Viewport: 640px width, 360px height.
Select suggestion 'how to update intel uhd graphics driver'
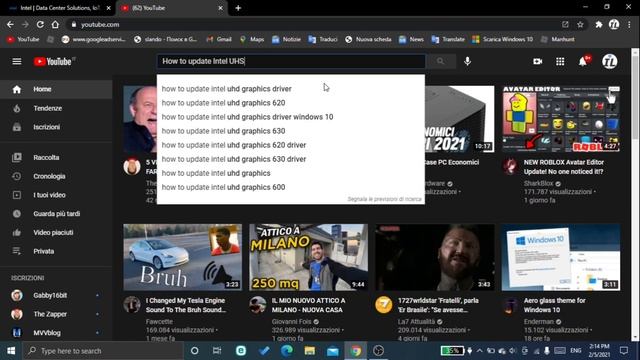tap(291, 89)
